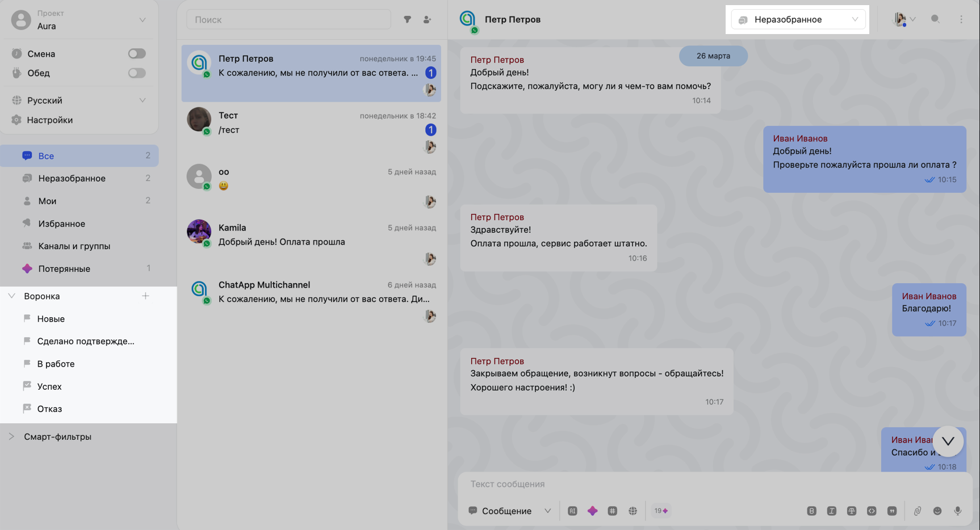Click the Поиск search field

[288, 19]
